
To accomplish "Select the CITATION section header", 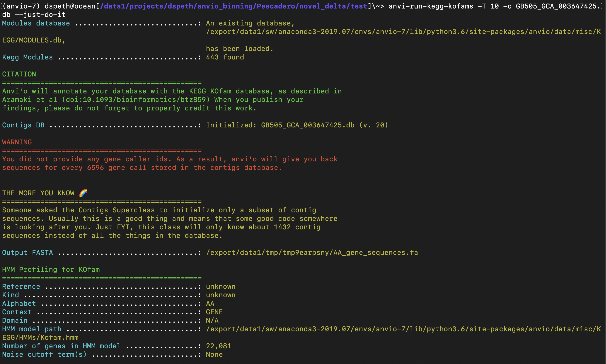I will pyautogui.click(x=19, y=74).
